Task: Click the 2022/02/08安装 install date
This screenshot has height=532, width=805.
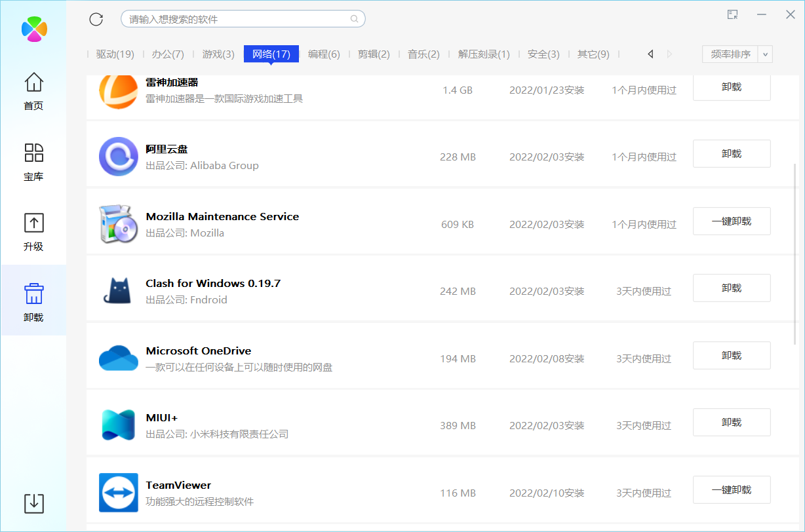Action: [x=547, y=358]
